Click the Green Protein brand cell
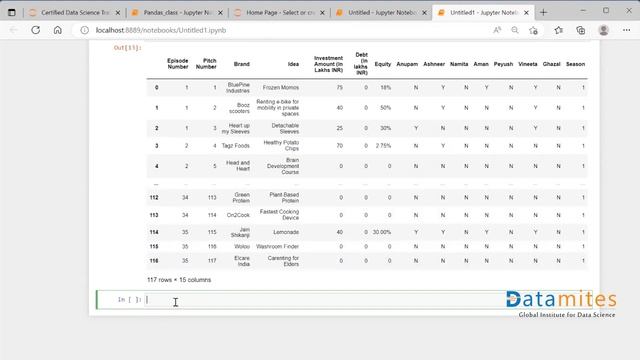 coord(241,198)
